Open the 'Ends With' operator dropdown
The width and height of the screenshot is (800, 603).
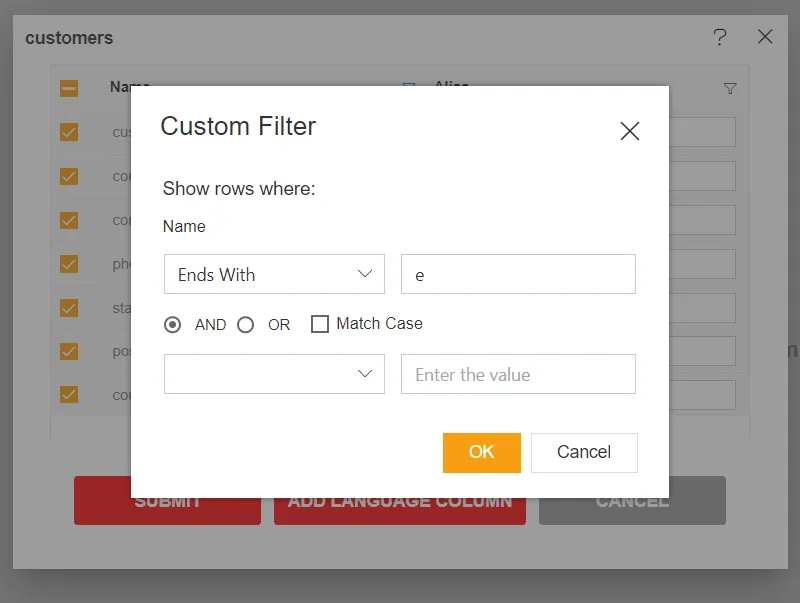click(x=274, y=274)
